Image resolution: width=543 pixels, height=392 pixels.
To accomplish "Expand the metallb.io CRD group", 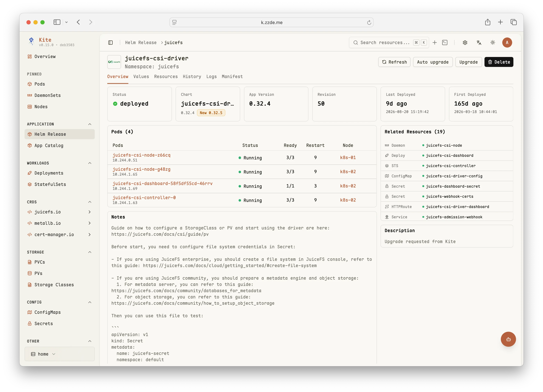I will pos(59,223).
